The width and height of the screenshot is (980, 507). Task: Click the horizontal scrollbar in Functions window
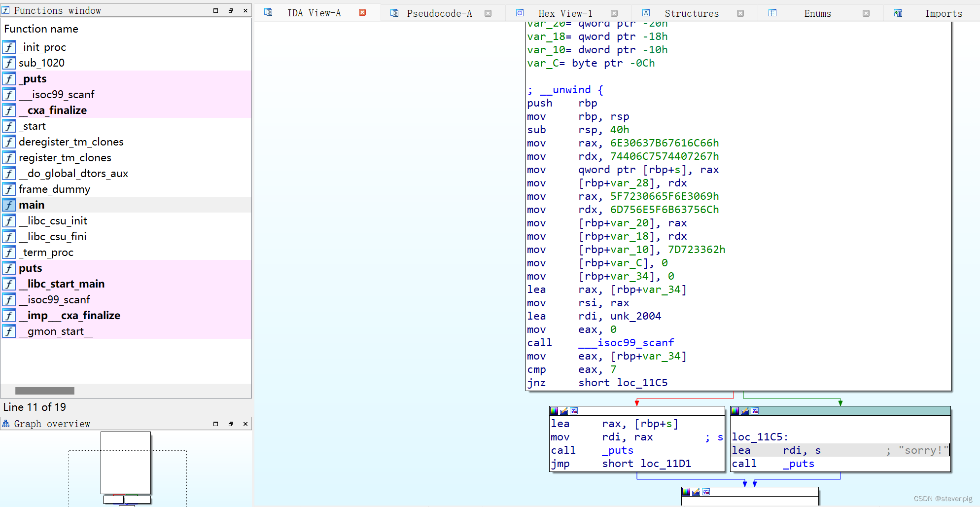click(45, 391)
